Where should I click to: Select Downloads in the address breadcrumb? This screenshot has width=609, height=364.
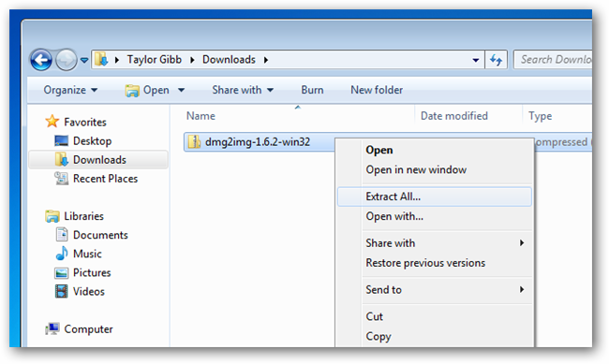coord(229,59)
